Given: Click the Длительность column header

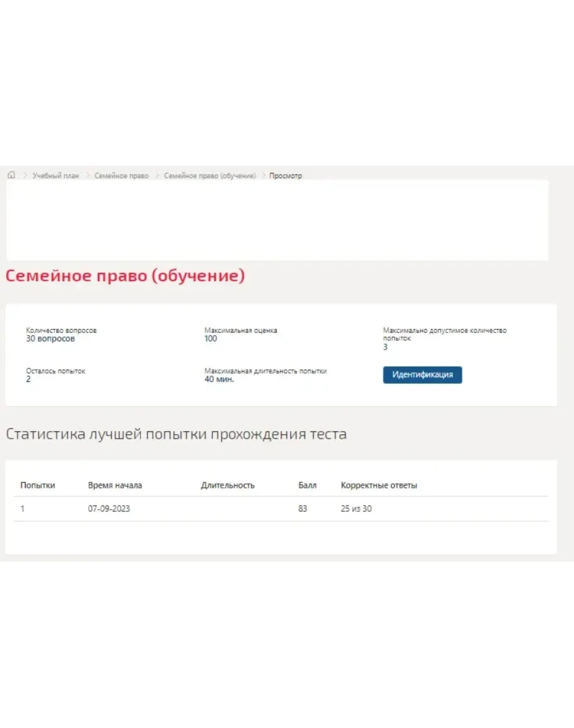Looking at the screenshot, I should 228,485.
